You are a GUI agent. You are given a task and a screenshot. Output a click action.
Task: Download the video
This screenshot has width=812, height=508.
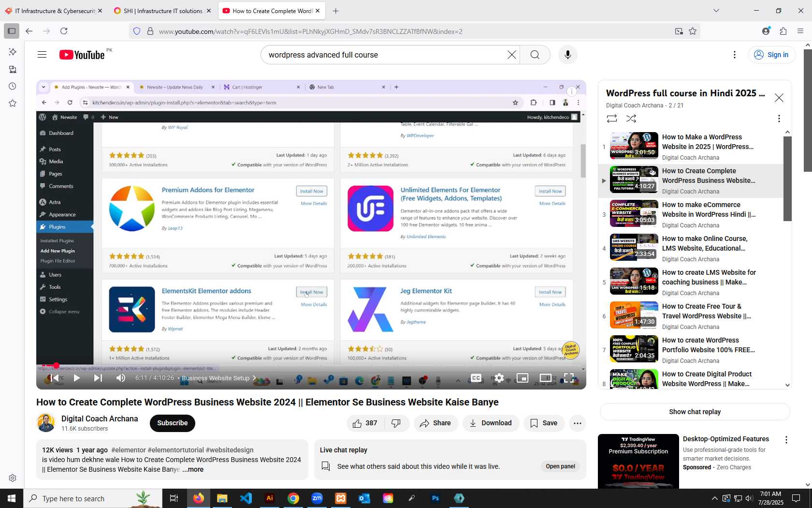(x=491, y=423)
